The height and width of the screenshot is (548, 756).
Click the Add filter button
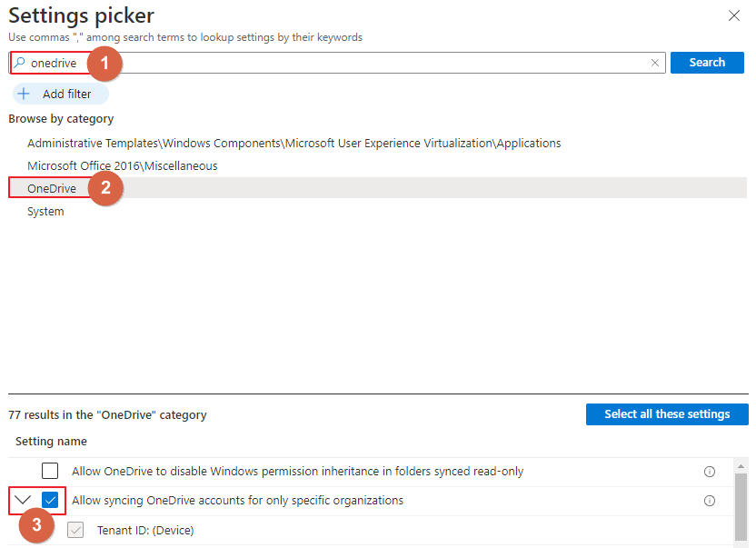[61, 94]
